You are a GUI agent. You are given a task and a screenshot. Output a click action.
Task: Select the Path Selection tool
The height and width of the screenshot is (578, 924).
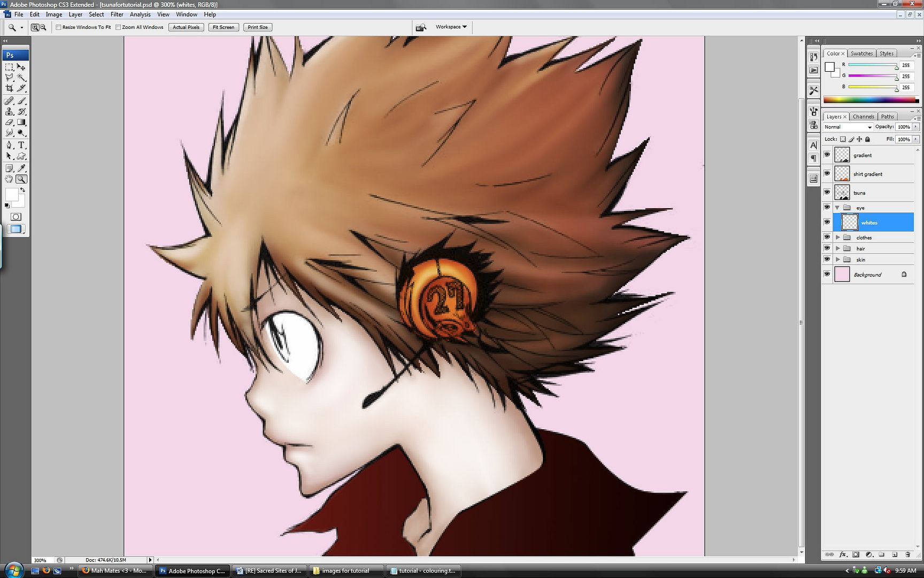(10, 156)
